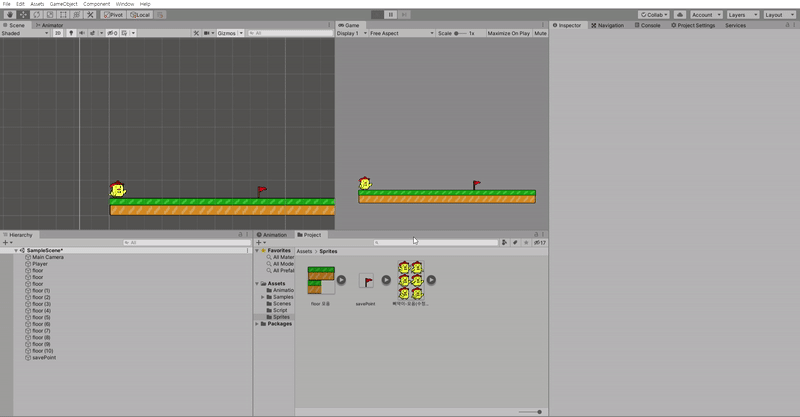Collapse the Favorites folder
Viewport: 800px width, 417px height.
tap(257, 251)
